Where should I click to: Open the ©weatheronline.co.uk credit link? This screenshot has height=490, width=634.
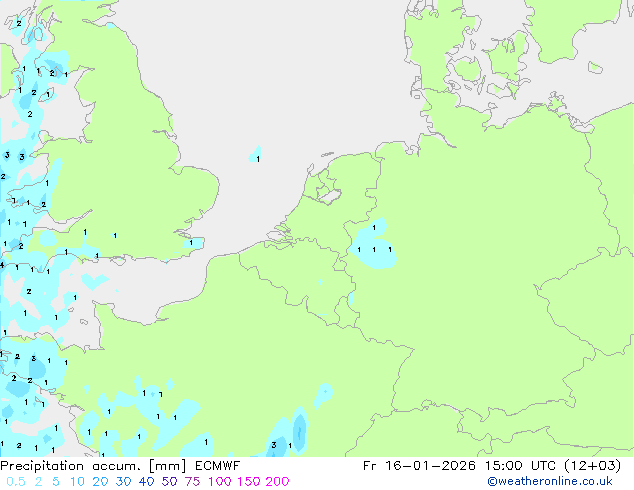pyautogui.click(x=549, y=481)
